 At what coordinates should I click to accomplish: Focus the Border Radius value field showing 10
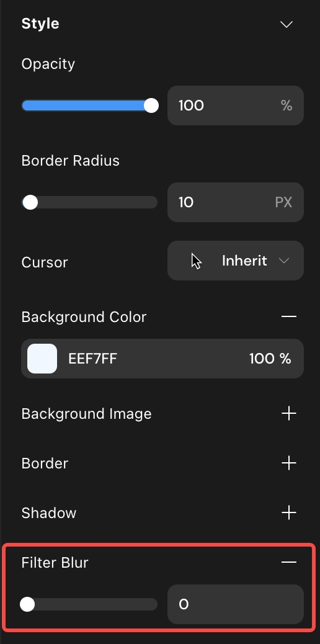pos(236,202)
